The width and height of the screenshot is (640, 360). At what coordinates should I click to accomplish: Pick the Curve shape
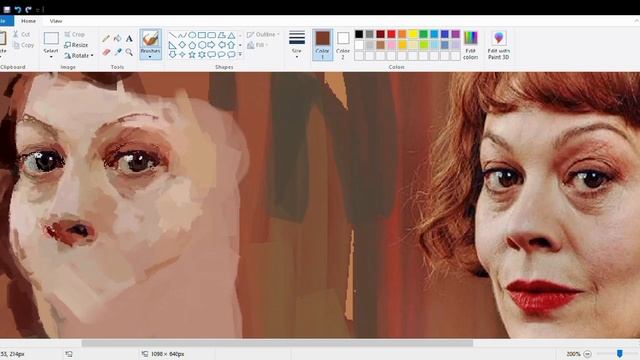[182, 36]
